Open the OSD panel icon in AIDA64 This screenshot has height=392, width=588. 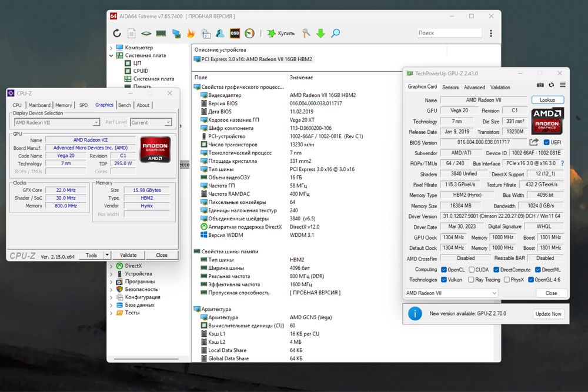[x=235, y=33]
